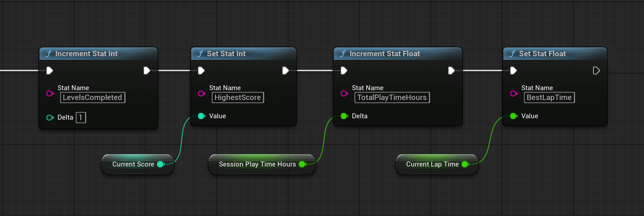Viewport: 644px width, 216px height.
Task: Edit the Delta value field showing 1
Action: (81, 118)
